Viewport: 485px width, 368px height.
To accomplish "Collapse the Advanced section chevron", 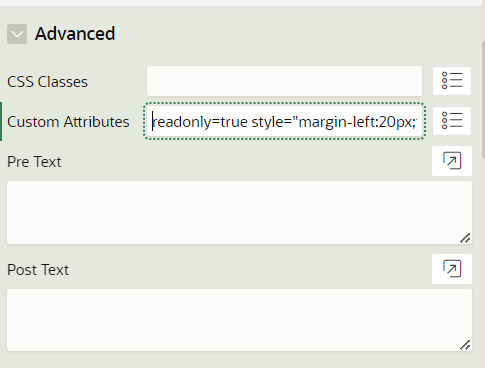I will (x=17, y=34).
